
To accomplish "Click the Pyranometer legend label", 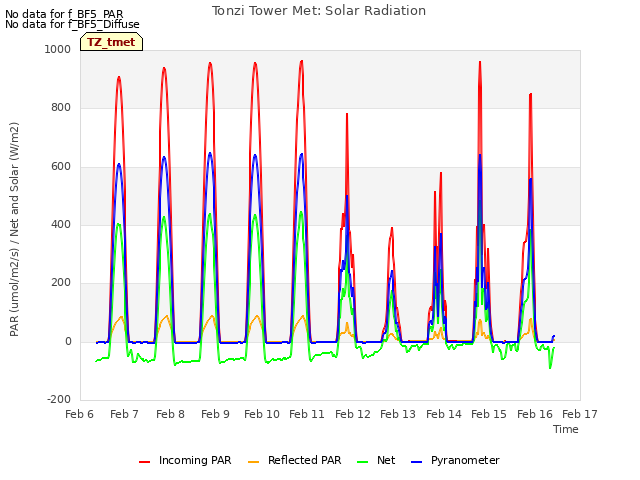I will pos(465,460).
